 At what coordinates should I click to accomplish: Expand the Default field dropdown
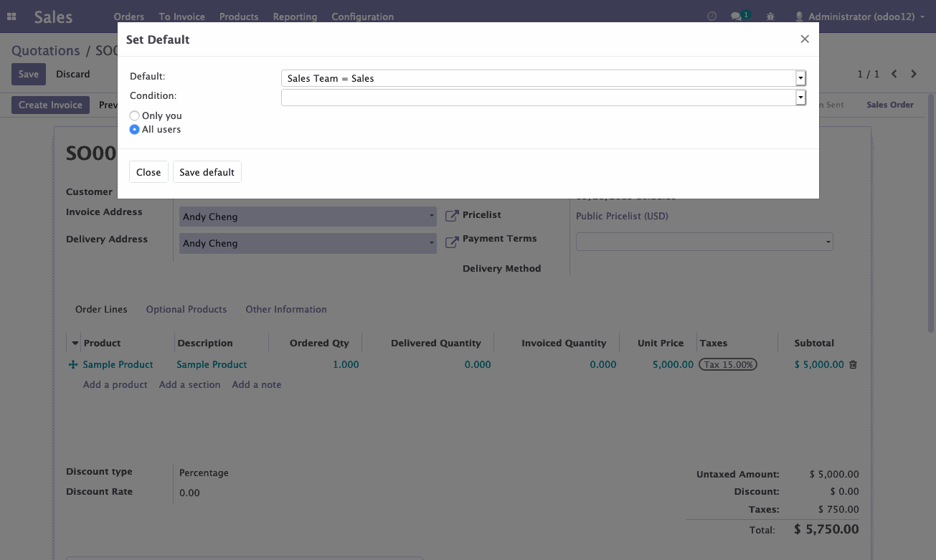[800, 78]
